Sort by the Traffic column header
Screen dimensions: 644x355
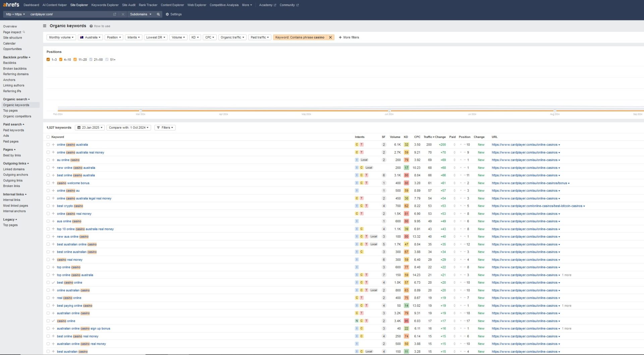[429, 137]
